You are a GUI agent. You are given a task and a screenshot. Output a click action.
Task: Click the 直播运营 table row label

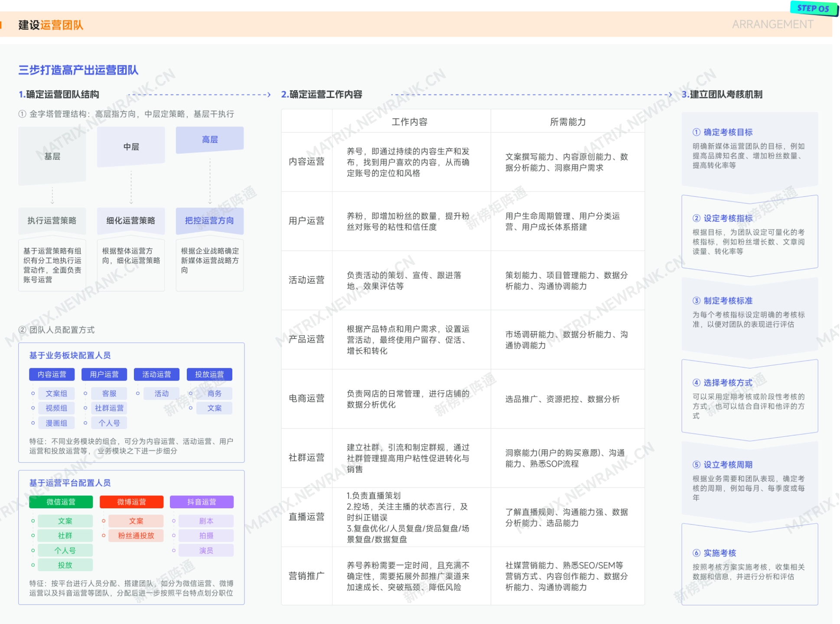coord(306,517)
